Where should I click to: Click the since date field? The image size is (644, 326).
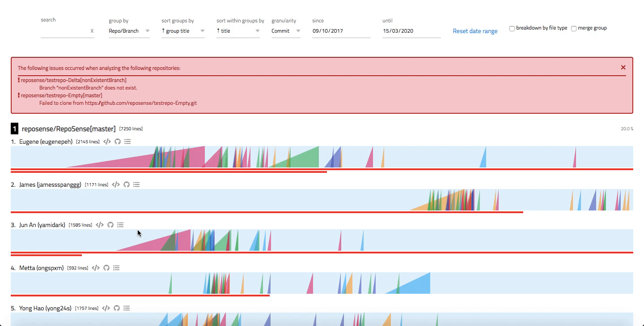pyautogui.click(x=341, y=31)
